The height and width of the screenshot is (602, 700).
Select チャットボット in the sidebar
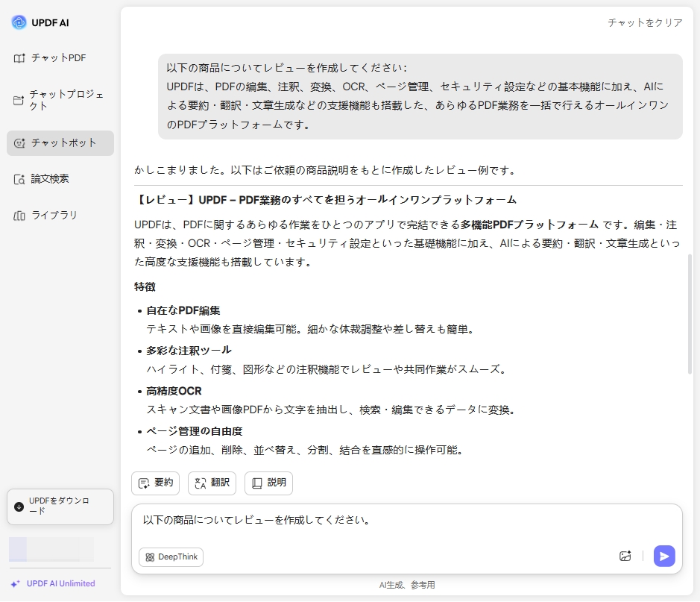point(60,143)
